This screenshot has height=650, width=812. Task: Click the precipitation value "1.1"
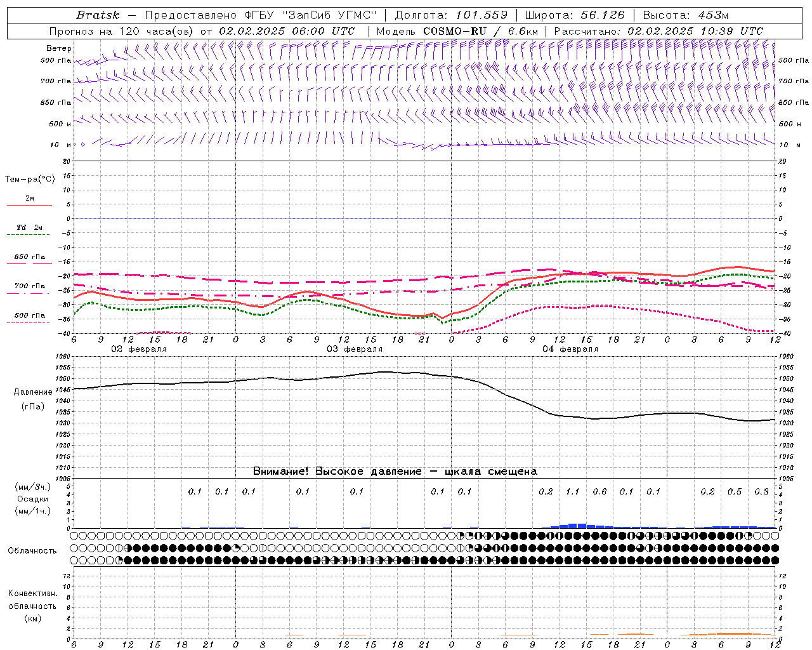pos(572,492)
